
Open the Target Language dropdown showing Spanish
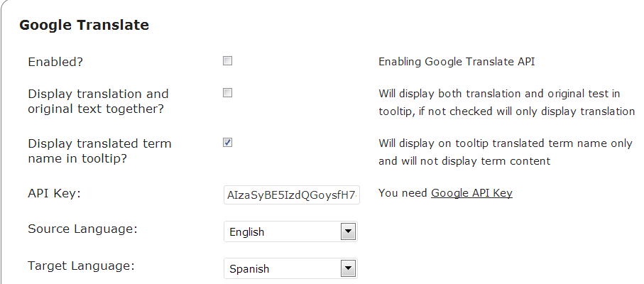point(284,269)
